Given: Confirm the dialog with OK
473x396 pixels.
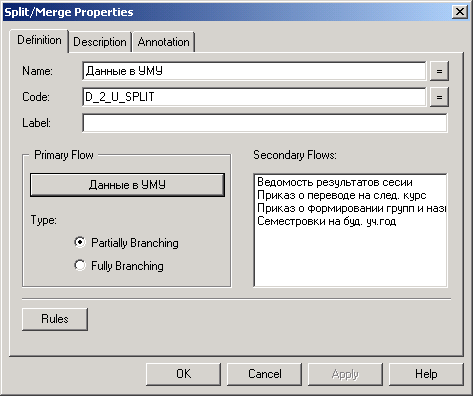Looking at the screenshot, I should tap(183, 374).
